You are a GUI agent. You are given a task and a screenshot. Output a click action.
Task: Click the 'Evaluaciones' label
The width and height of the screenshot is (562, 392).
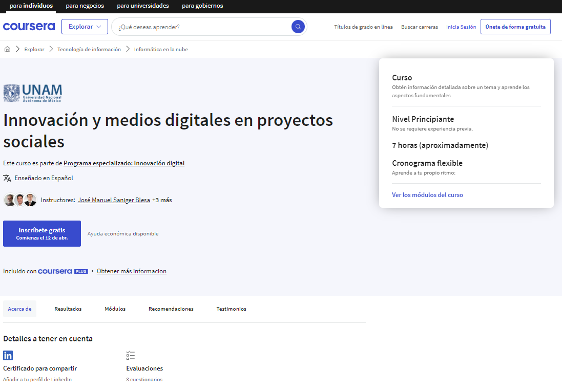[144, 368]
